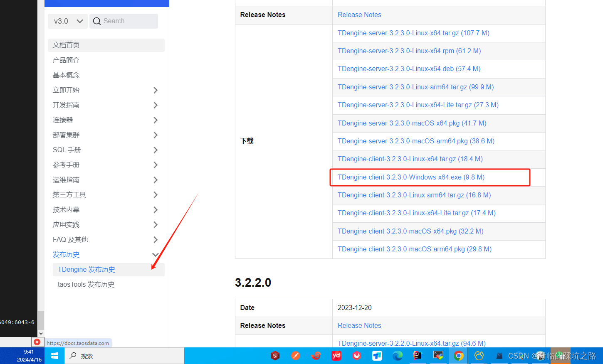Expand the 连接器 section chevron
The image size is (603, 364).
[x=156, y=120]
